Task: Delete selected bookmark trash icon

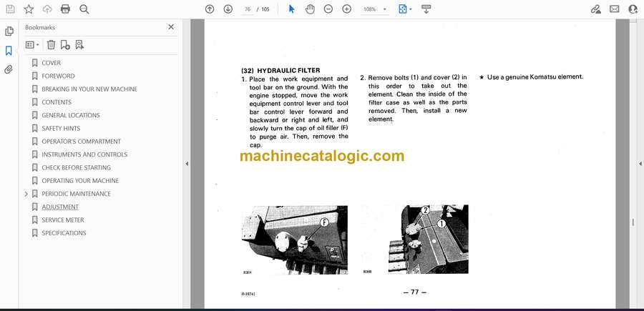Action: point(51,45)
